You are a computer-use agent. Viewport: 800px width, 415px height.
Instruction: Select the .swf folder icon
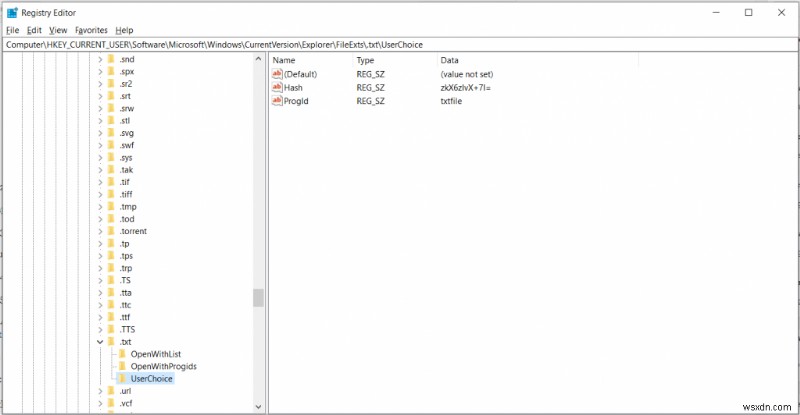(111, 145)
